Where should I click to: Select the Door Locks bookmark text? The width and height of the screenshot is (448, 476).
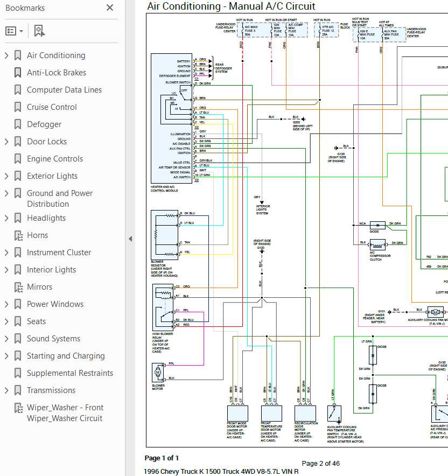point(47,142)
